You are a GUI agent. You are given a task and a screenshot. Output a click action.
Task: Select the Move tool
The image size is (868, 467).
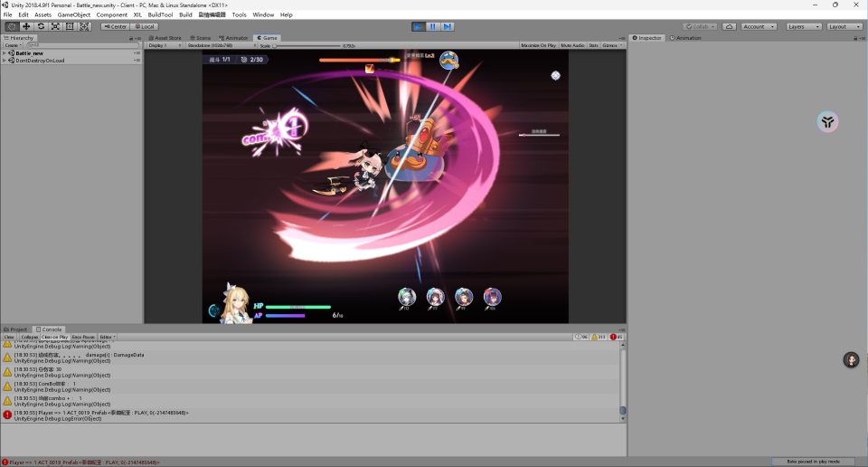26,26
